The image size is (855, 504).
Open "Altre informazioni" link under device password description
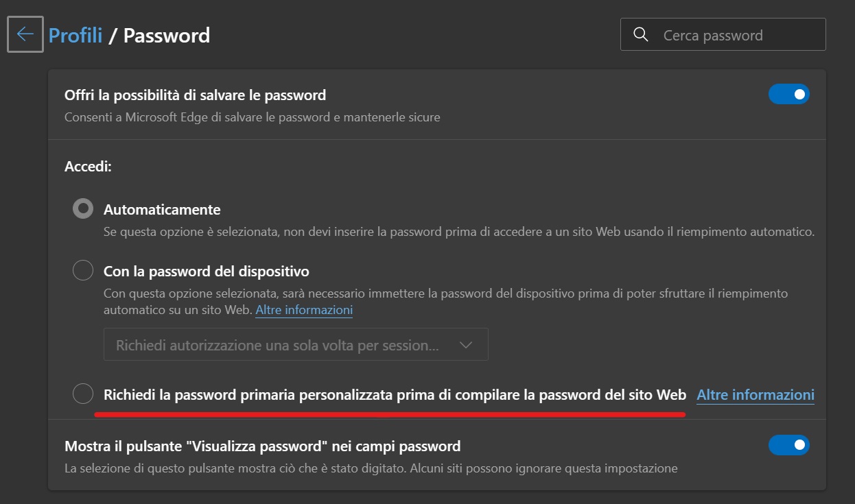point(304,310)
